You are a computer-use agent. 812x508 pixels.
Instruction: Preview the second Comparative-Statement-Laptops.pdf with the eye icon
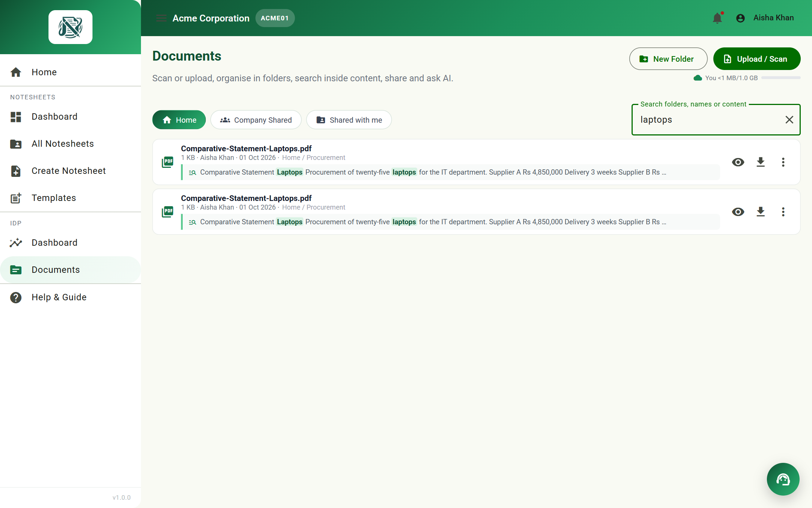[738, 212]
